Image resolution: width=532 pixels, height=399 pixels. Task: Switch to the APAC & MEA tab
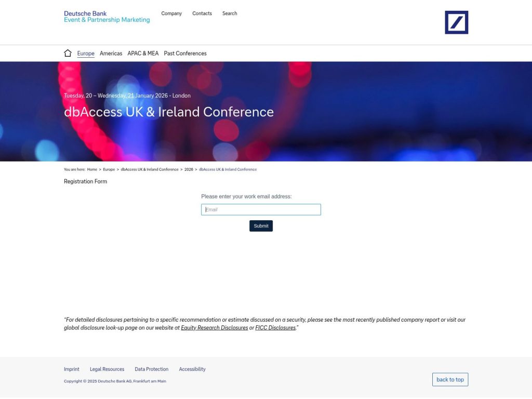click(x=143, y=53)
